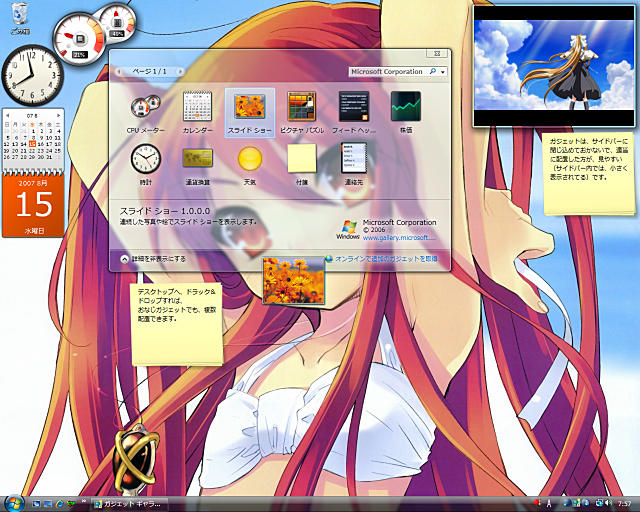Image resolution: width=640 pixels, height=512 pixels.
Task: Close the gadget gallery window
Action: [x=437, y=53]
